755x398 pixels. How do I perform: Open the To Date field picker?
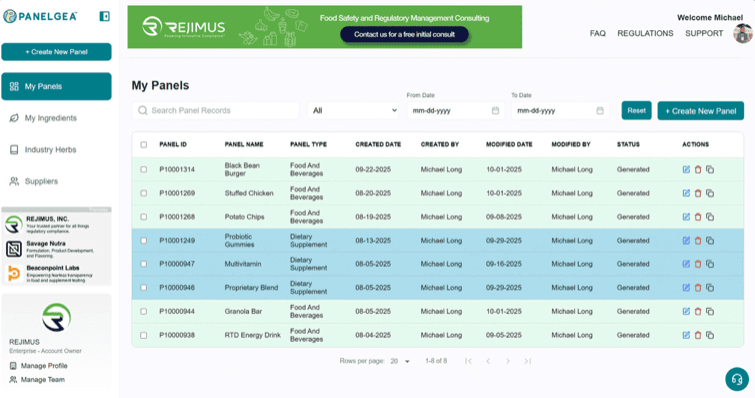[599, 111]
